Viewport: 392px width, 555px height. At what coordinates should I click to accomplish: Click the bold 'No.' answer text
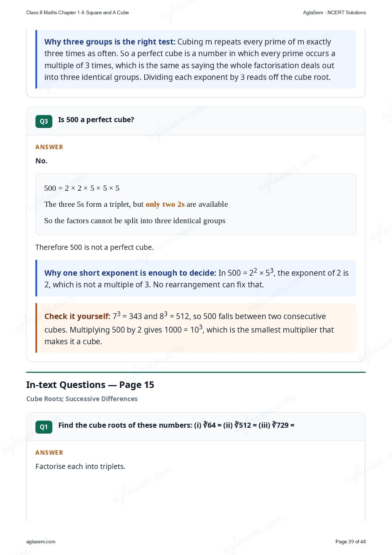coord(41,161)
